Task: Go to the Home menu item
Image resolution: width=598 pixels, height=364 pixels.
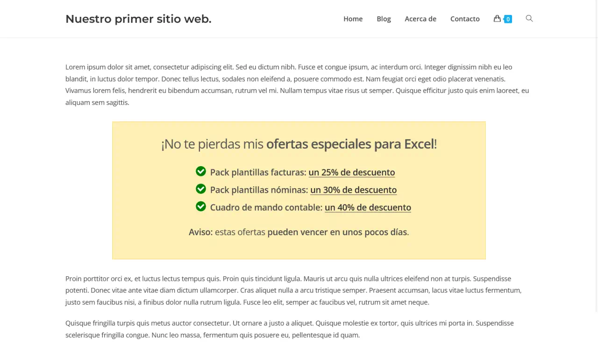Action: (x=353, y=19)
